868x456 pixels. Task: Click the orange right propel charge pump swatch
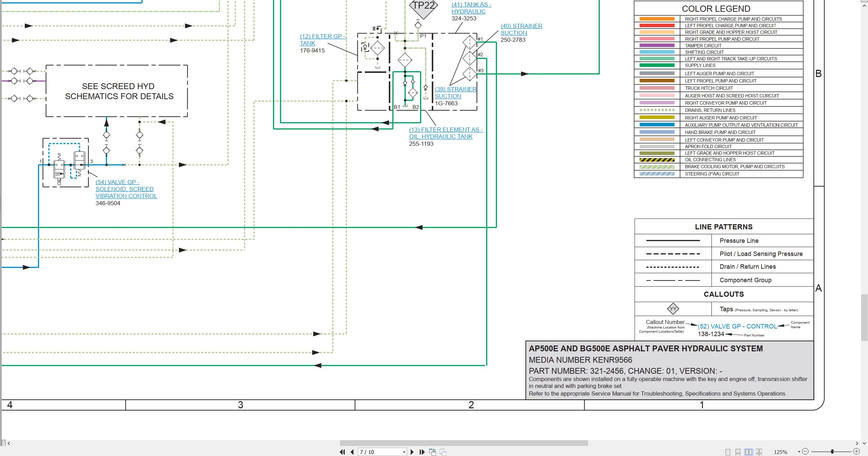pos(657,19)
